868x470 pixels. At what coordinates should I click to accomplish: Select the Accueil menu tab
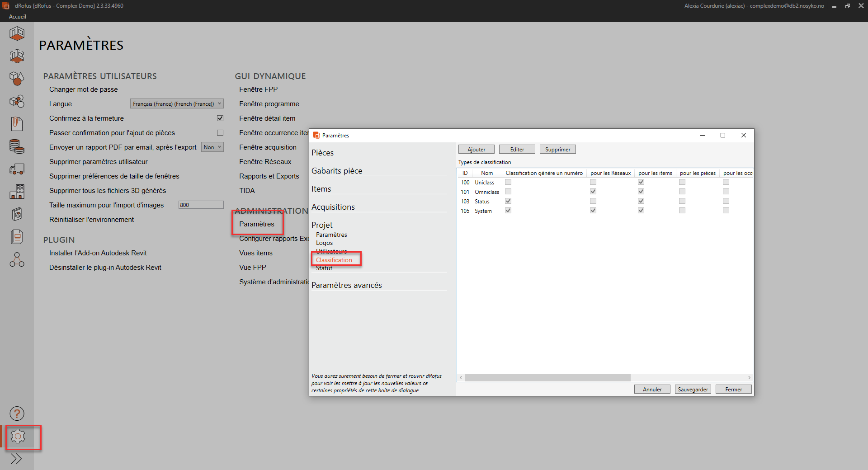[x=18, y=17]
